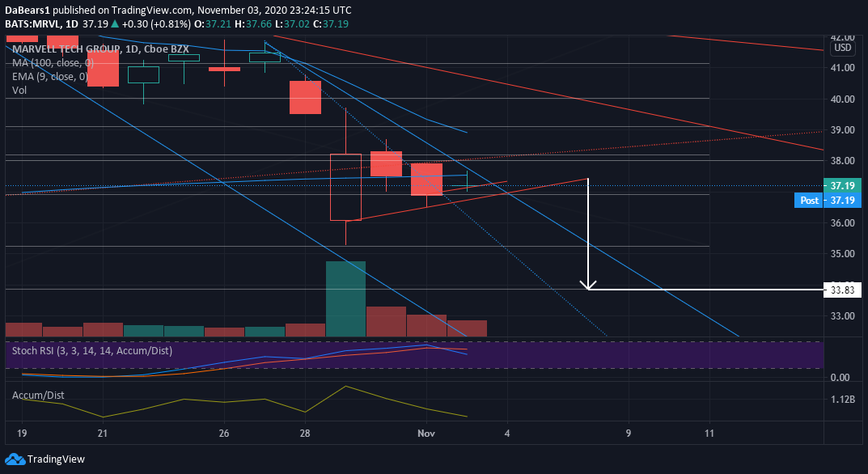Select the USD currency label

tap(843, 48)
